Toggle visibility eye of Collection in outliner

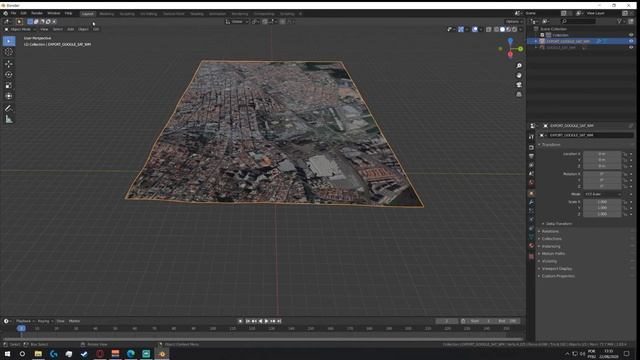(631, 35)
